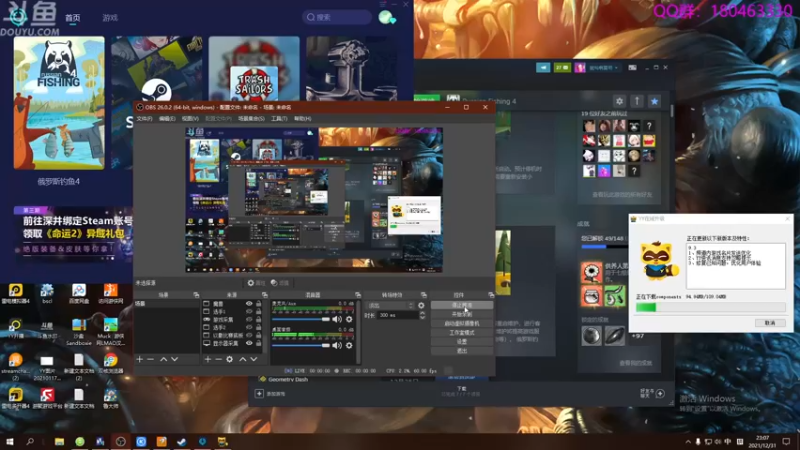Open Steam notification counter showing 27
Screen dimensions: 800x450
(x=562, y=67)
